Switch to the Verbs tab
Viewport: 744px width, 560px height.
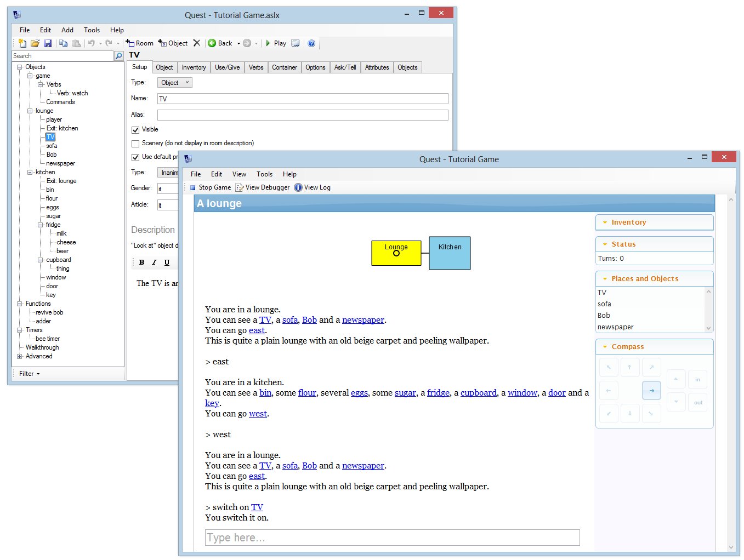click(256, 67)
